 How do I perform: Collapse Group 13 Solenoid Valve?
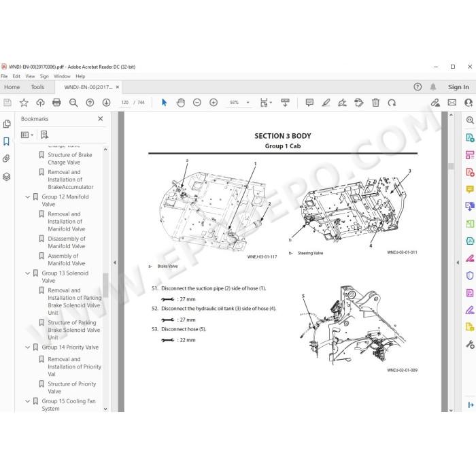point(27,273)
